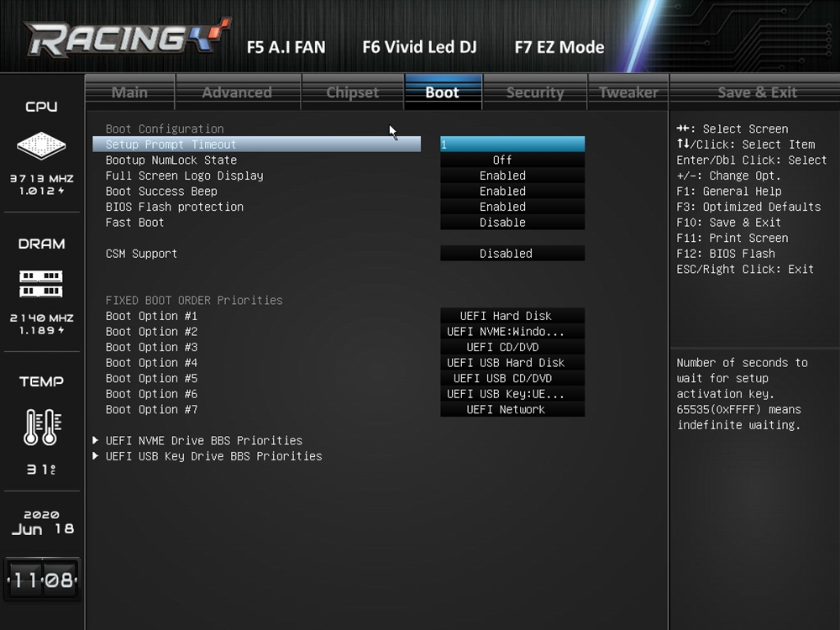Select the Boot tab
This screenshot has height=630, width=840.
point(443,92)
